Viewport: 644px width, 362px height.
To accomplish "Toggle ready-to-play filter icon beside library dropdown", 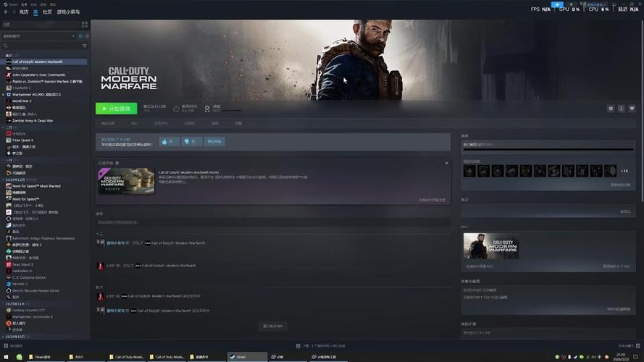I will coord(87,36).
